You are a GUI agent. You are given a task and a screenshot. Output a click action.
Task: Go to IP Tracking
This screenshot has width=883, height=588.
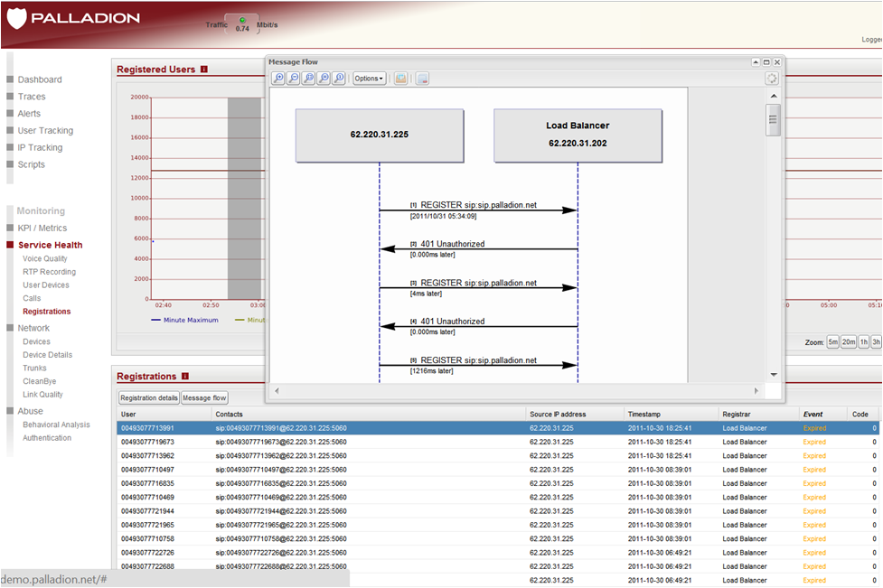tap(40, 147)
